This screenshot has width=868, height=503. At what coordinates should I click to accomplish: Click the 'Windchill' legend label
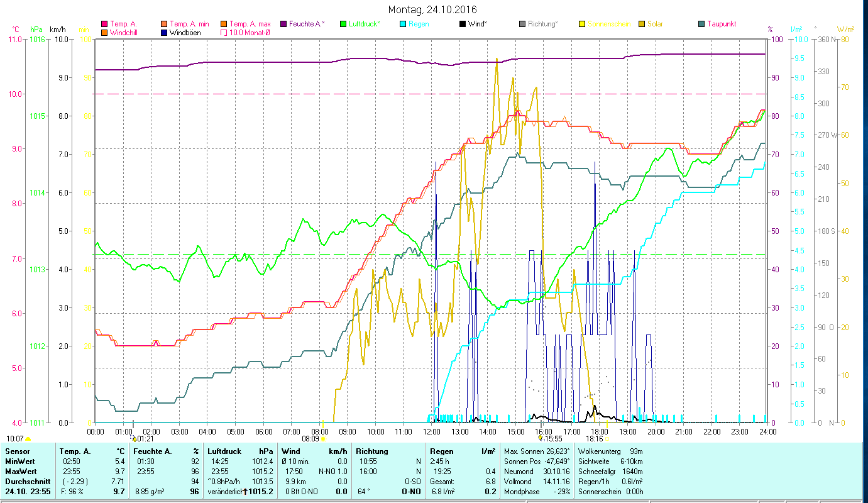(x=124, y=32)
